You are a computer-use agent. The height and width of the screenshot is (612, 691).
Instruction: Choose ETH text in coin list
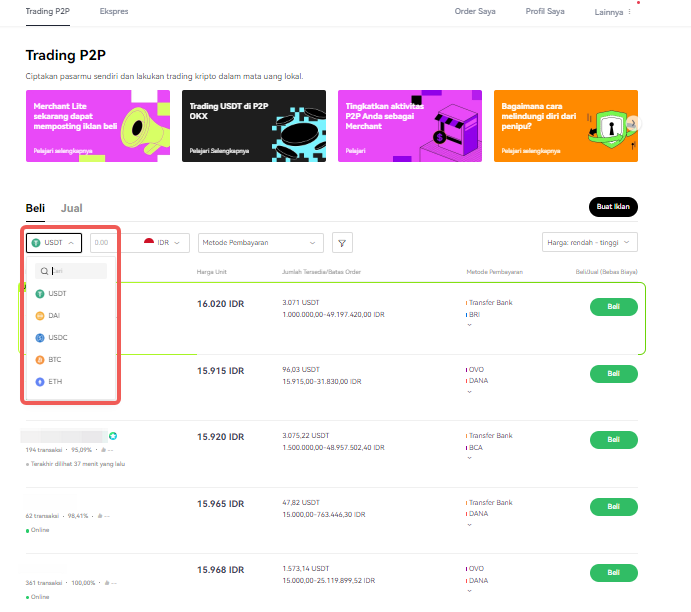point(55,382)
